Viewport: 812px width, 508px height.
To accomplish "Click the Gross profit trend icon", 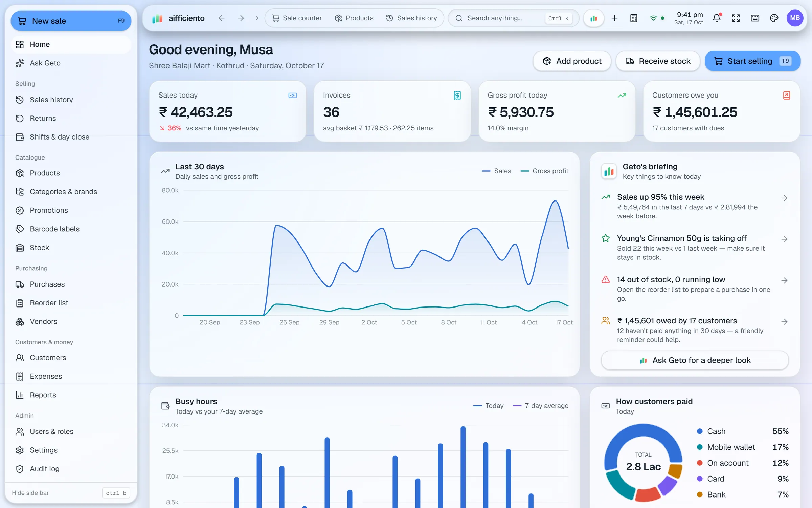I will 622,96.
